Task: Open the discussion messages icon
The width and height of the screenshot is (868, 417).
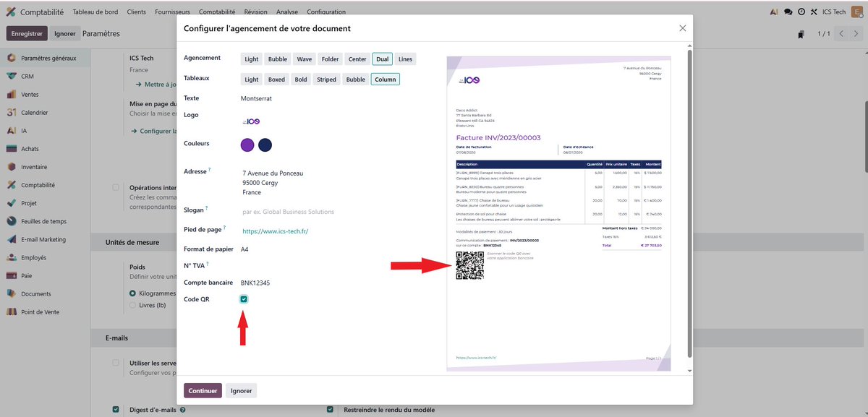Action: pos(788,12)
